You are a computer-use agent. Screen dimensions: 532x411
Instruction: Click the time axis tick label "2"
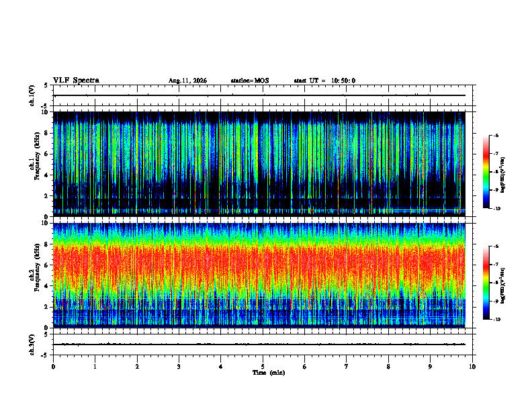click(137, 367)
